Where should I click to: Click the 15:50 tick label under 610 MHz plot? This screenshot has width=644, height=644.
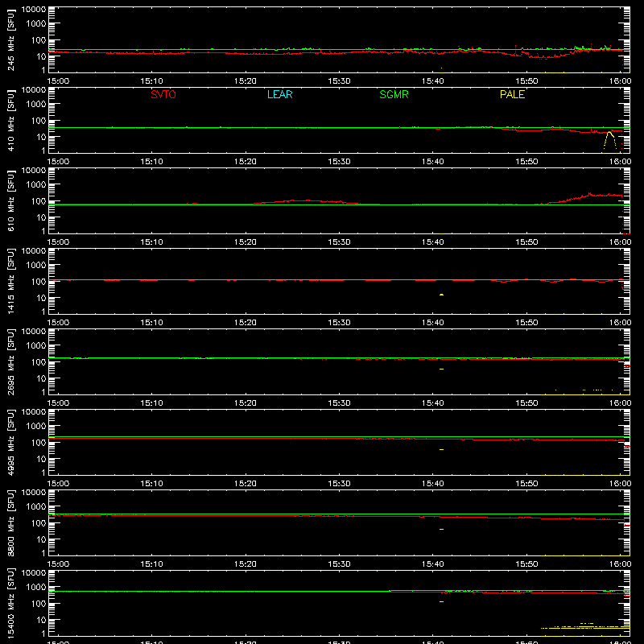[x=526, y=242]
